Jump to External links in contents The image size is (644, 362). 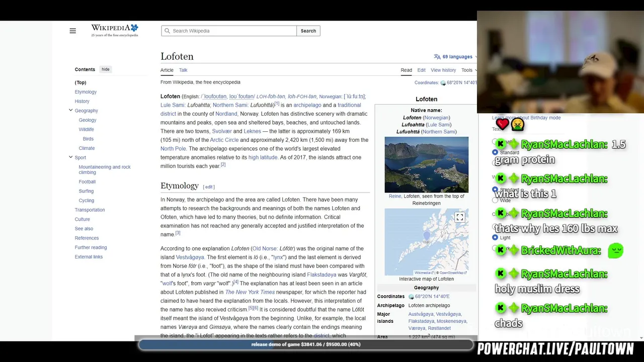[x=89, y=257]
